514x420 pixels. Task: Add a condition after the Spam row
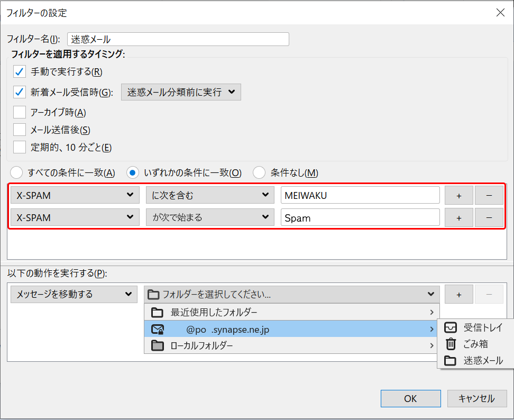pos(459,217)
